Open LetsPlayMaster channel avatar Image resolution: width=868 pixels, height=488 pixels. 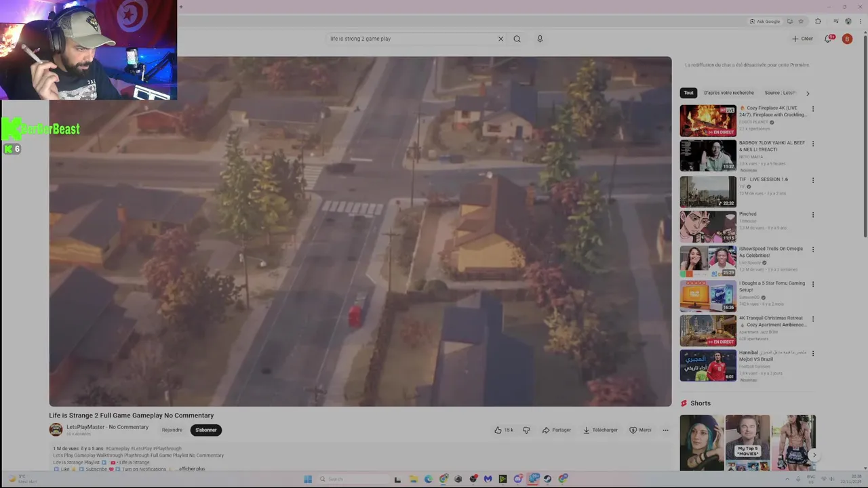tap(56, 430)
